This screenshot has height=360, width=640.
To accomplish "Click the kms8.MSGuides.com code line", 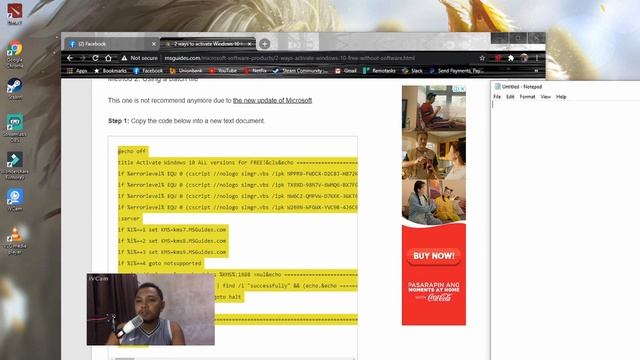I will coord(172,241).
